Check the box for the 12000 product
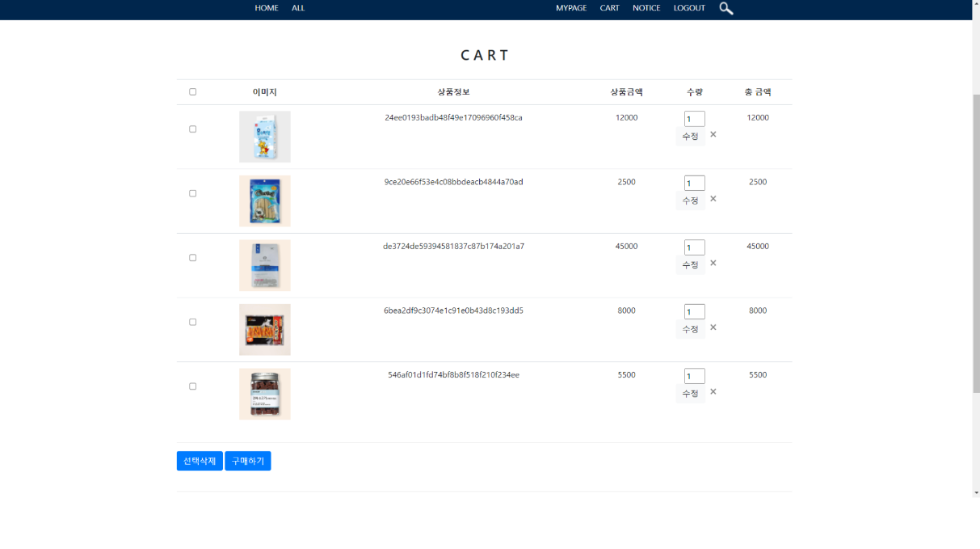 pos(192,129)
